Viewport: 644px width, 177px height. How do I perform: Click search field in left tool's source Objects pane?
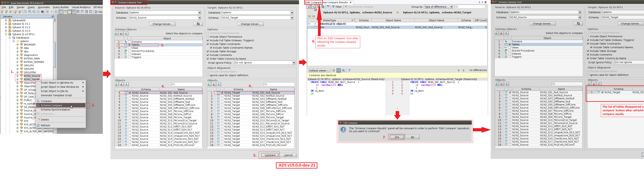coord(187,84)
